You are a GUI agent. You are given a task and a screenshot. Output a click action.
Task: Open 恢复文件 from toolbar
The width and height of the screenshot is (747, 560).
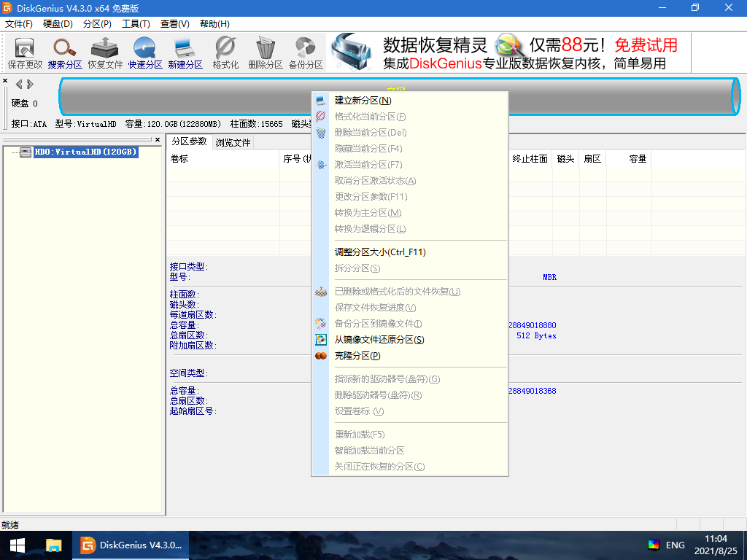[105, 52]
